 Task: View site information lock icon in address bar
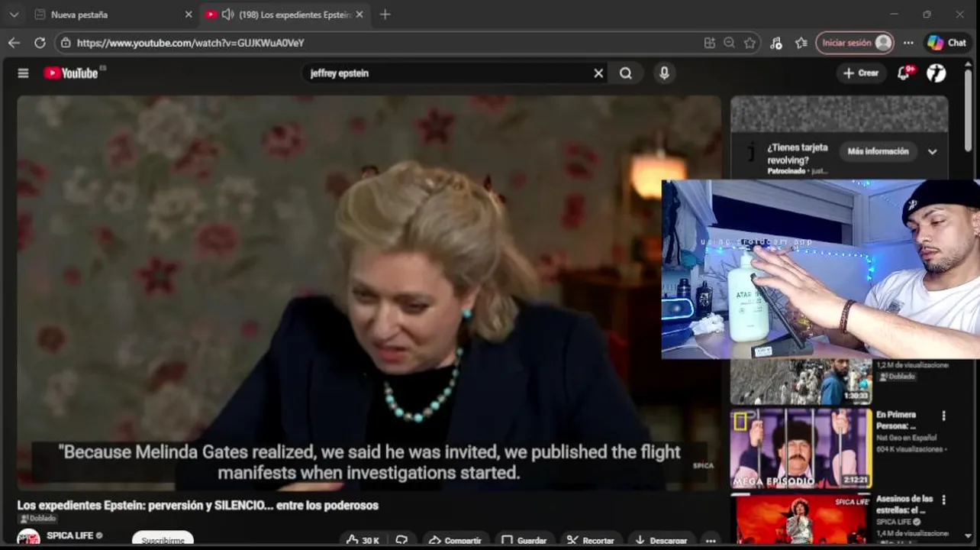(66, 43)
